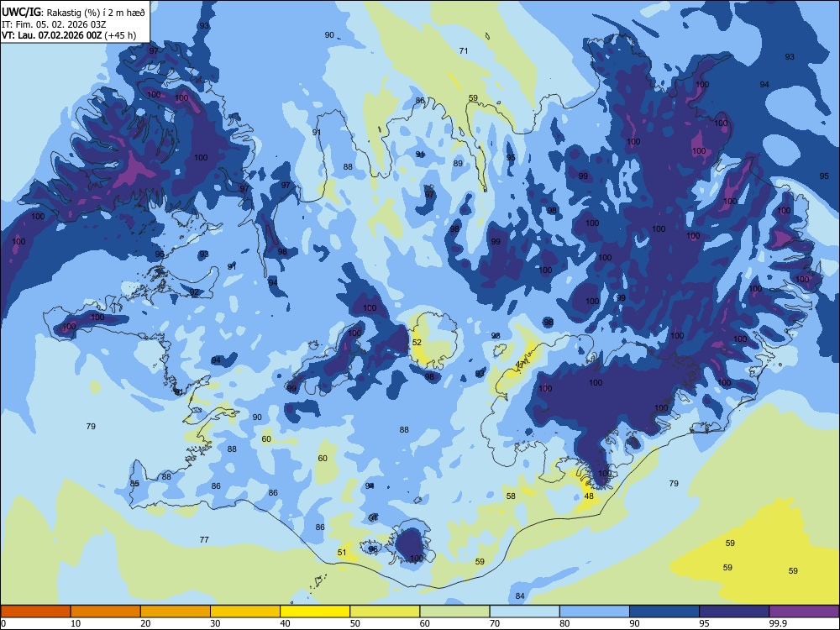The width and height of the screenshot is (840, 630).
Task: Click the legend tick label '70'
Action: click(495, 623)
